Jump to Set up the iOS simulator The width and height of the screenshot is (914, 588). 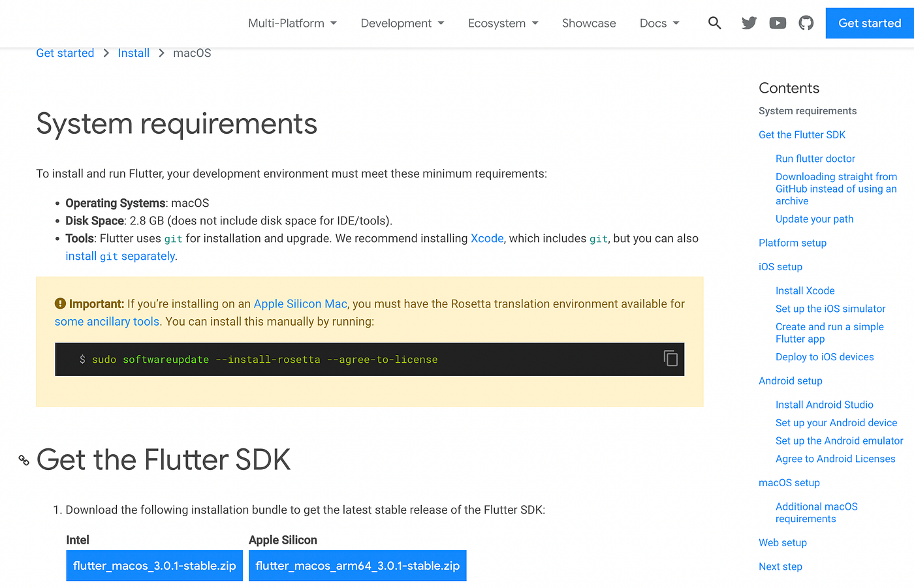click(830, 309)
